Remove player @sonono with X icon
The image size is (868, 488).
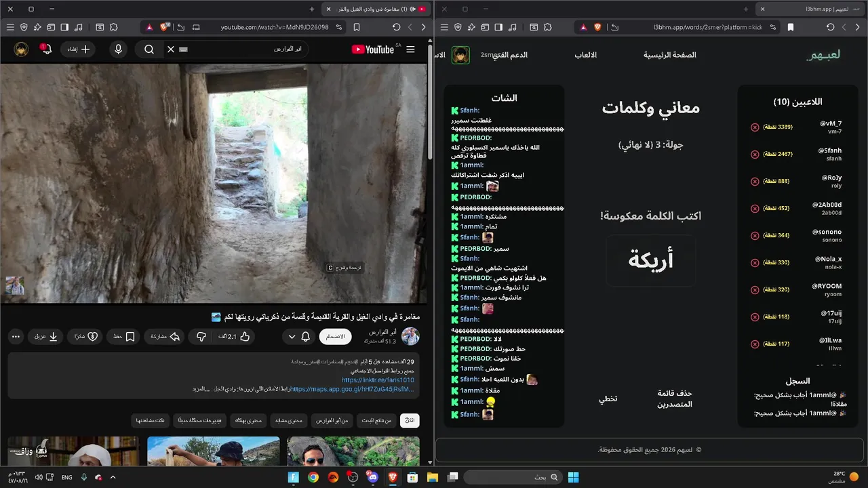755,235
